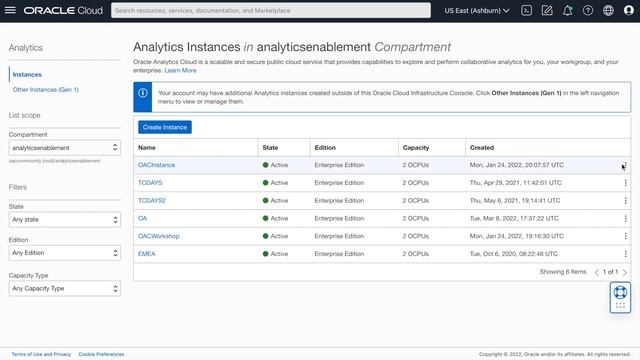Click the drag handle under the support widget

620,306
